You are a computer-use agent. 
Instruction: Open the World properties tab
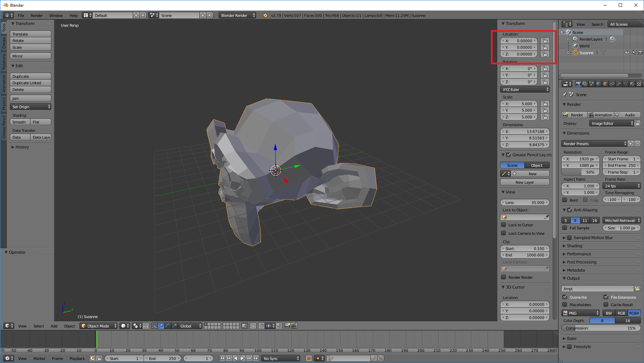(598, 84)
